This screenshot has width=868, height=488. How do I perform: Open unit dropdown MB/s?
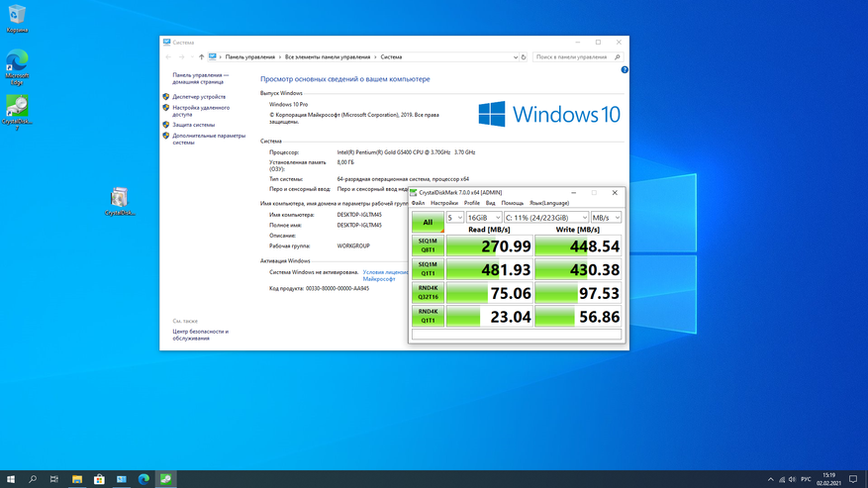pos(606,218)
